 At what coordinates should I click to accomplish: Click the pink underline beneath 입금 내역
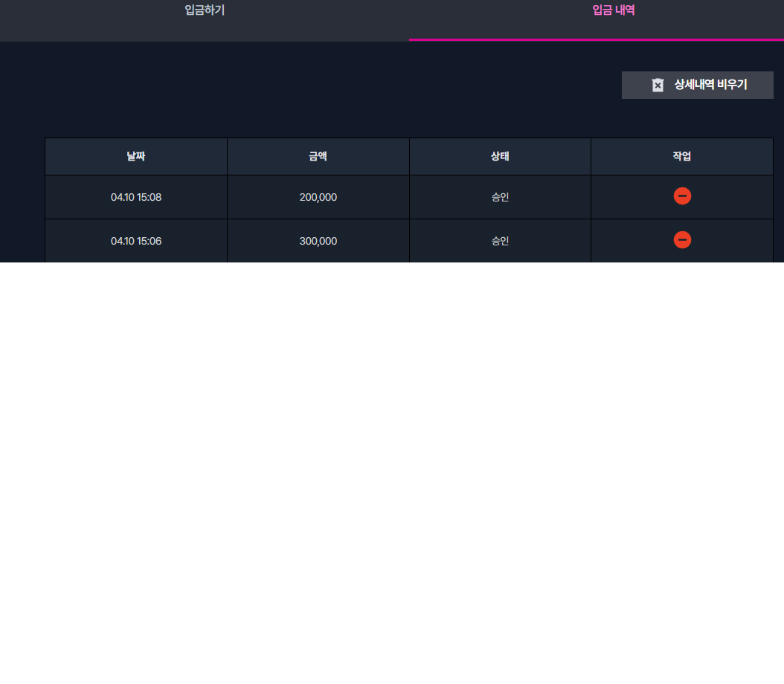point(597,39)
